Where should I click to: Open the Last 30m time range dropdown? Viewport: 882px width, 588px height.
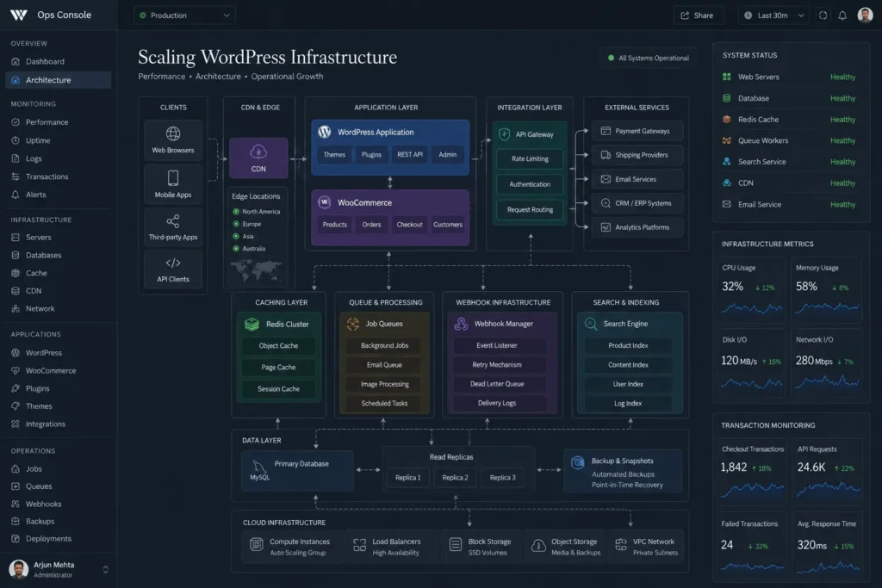(774, 15)
